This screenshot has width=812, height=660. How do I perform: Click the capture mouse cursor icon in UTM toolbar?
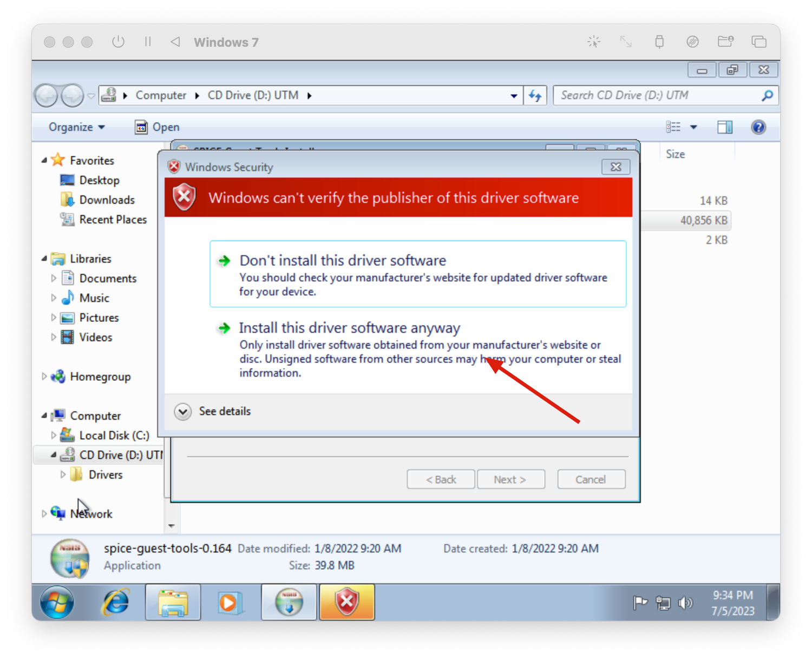[594, 42]
